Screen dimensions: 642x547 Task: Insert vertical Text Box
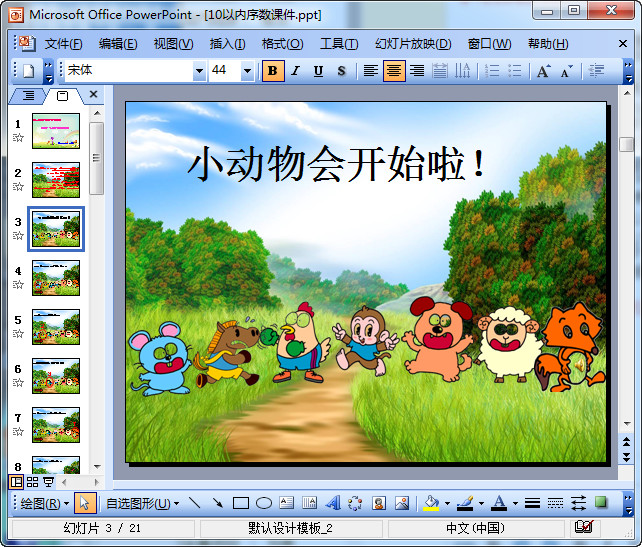coord(310,503)
